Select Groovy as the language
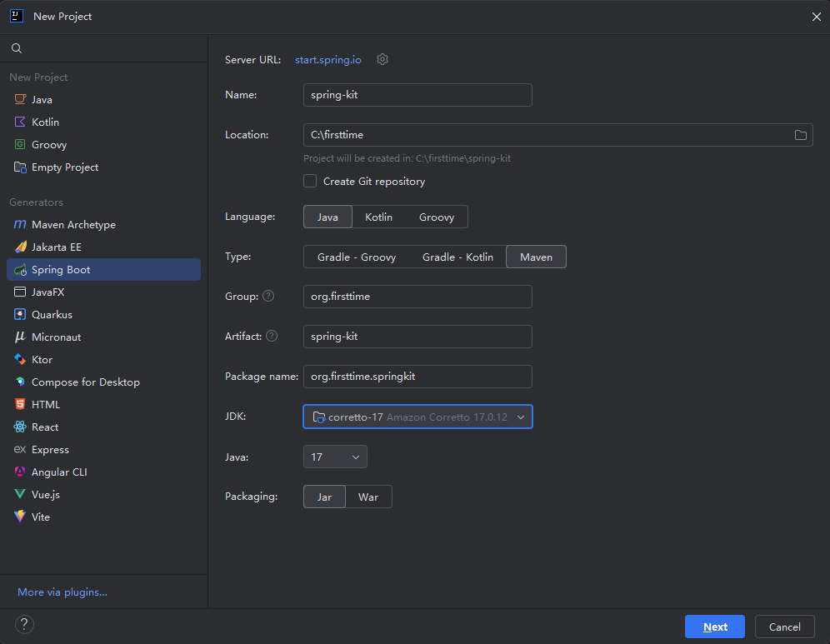The width and height of the screenshot is (830, 644). [x=437, y=217]
